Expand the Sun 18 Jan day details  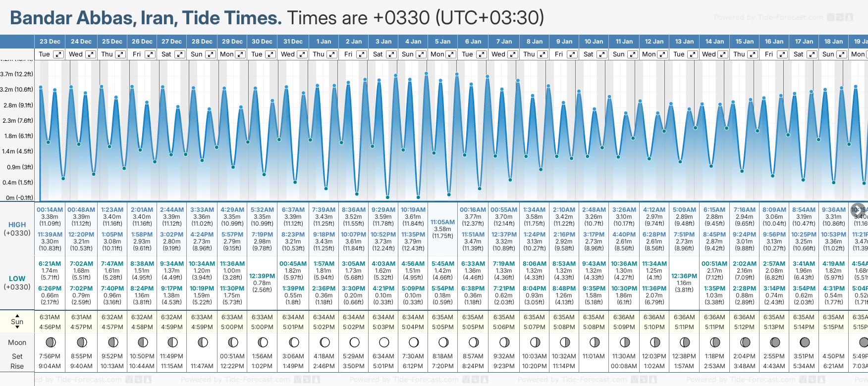coord(841,54)
